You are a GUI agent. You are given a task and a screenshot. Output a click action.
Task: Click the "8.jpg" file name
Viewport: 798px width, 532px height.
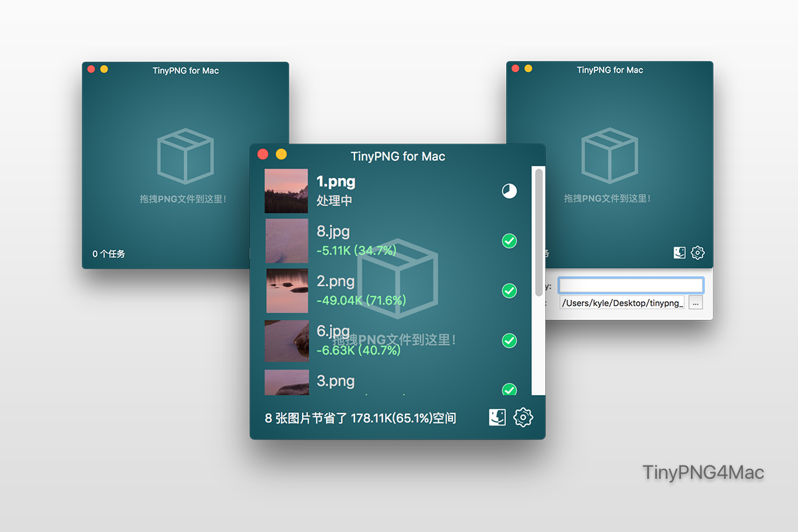click(333, 231)
